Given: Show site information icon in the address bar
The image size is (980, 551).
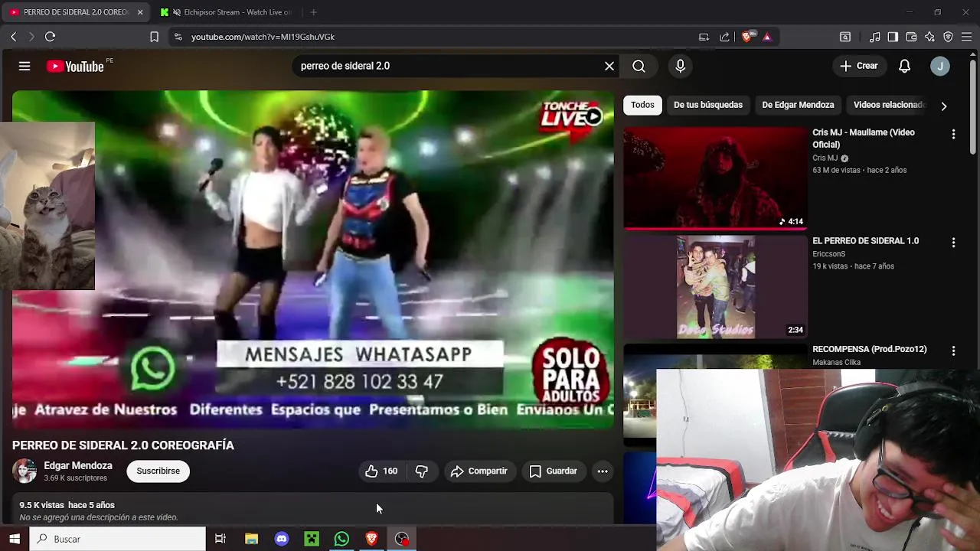Looking at the screenshot, I should (178, 37).
